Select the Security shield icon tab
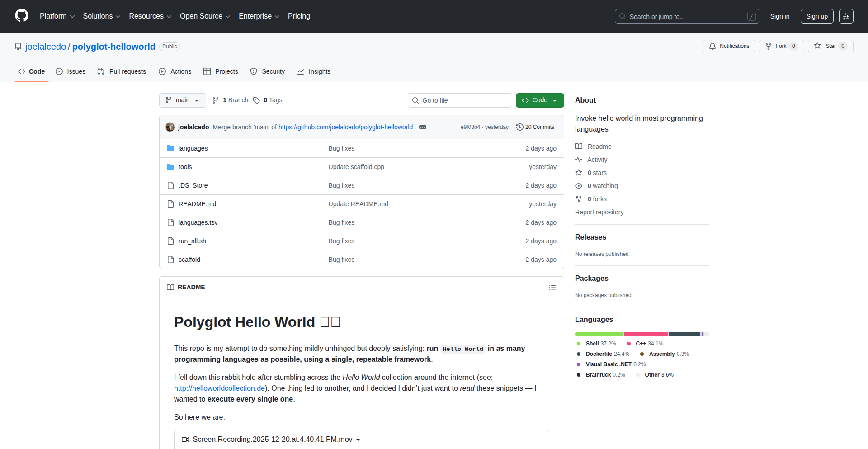This screenshot has height=449, width=868. click(254, 71)
